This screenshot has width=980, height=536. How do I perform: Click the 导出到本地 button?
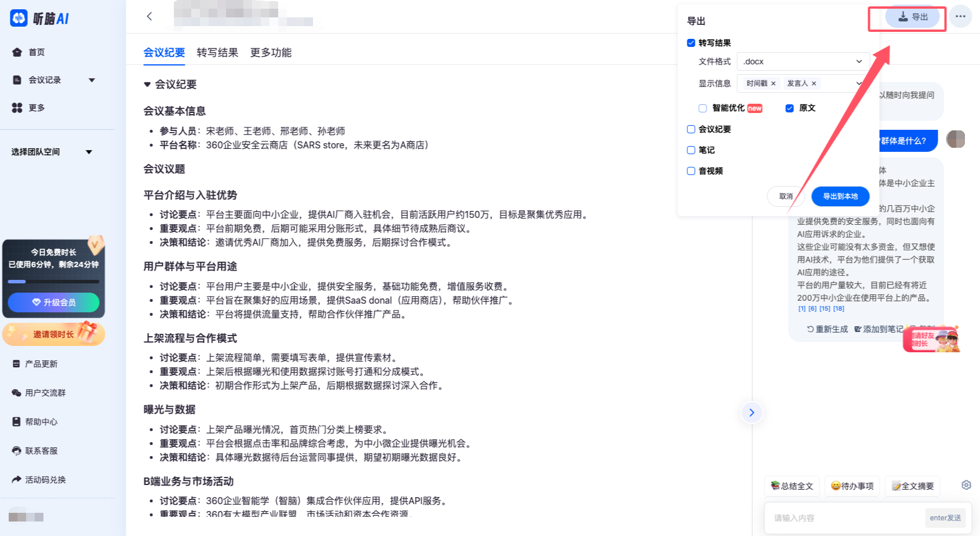pos(840,196)
